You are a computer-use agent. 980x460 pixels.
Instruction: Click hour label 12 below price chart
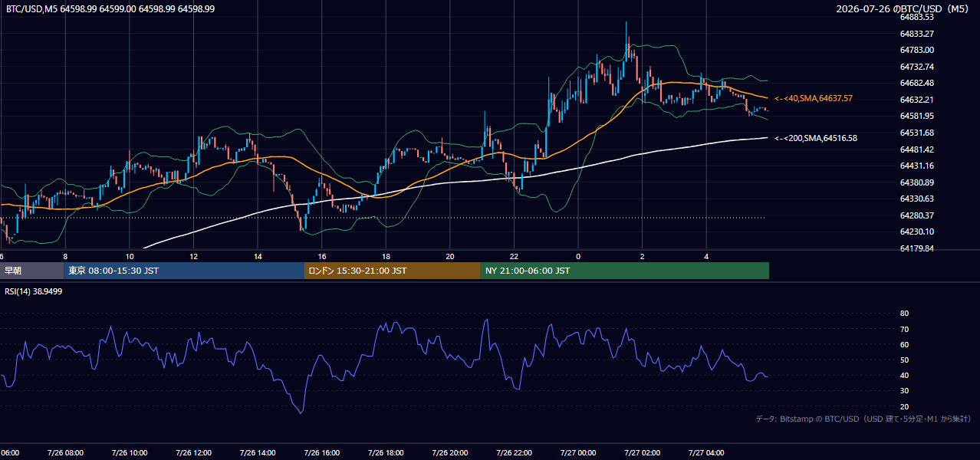tap(193, 256)
